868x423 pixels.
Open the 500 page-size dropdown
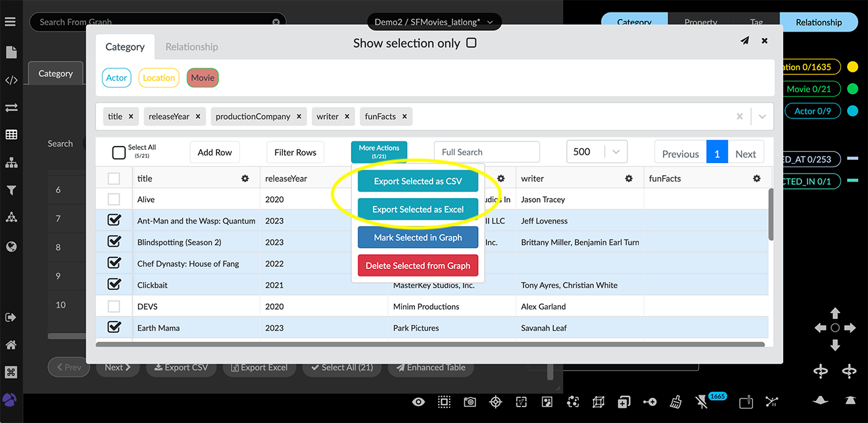[x=596, y=151]
